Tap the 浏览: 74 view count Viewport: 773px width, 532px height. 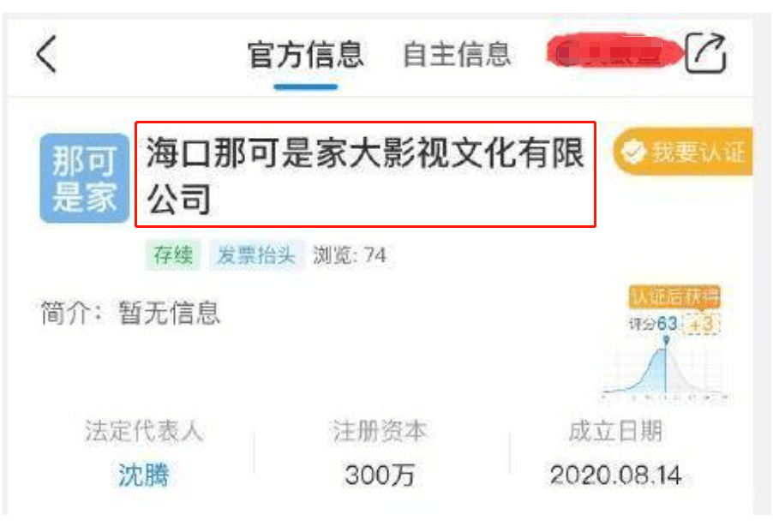click(x=350, y=255)
